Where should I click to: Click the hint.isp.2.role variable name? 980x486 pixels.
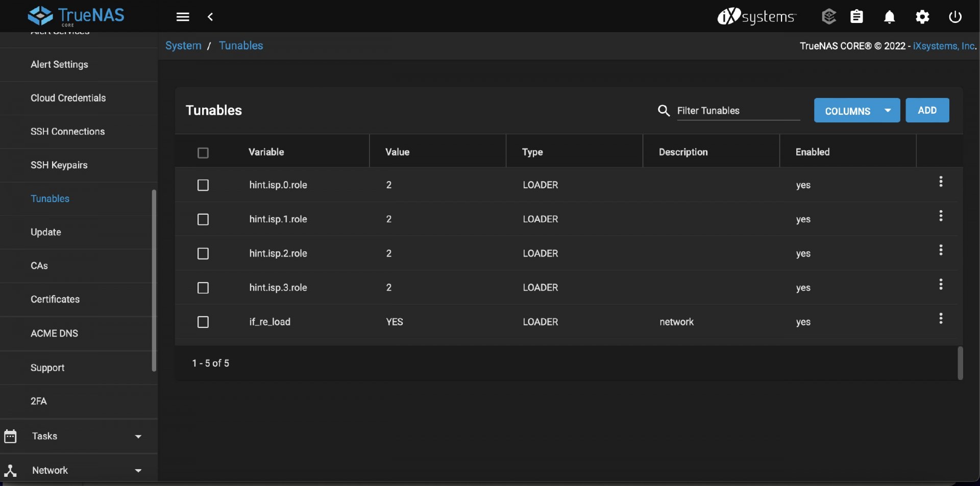point(278,253)
